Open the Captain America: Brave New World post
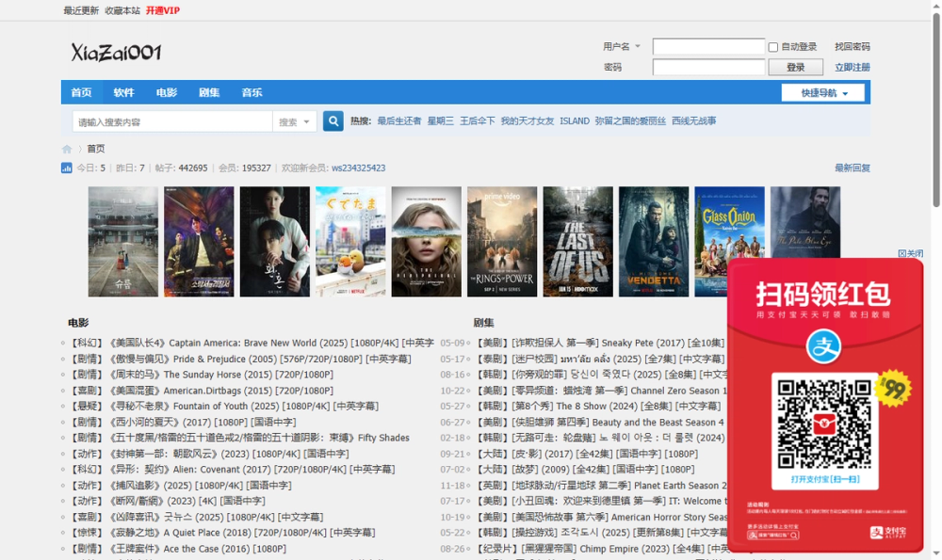Viewport: 942px width, 560px height. click(252, 343)
